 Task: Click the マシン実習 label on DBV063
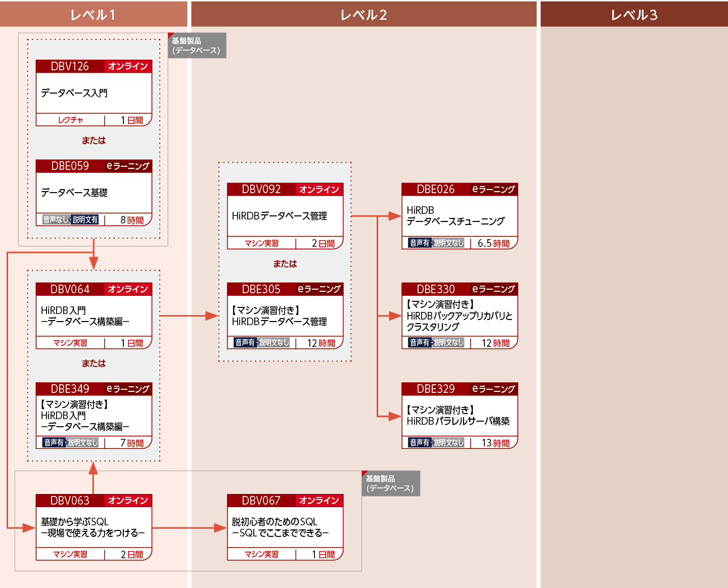[70, 555]
